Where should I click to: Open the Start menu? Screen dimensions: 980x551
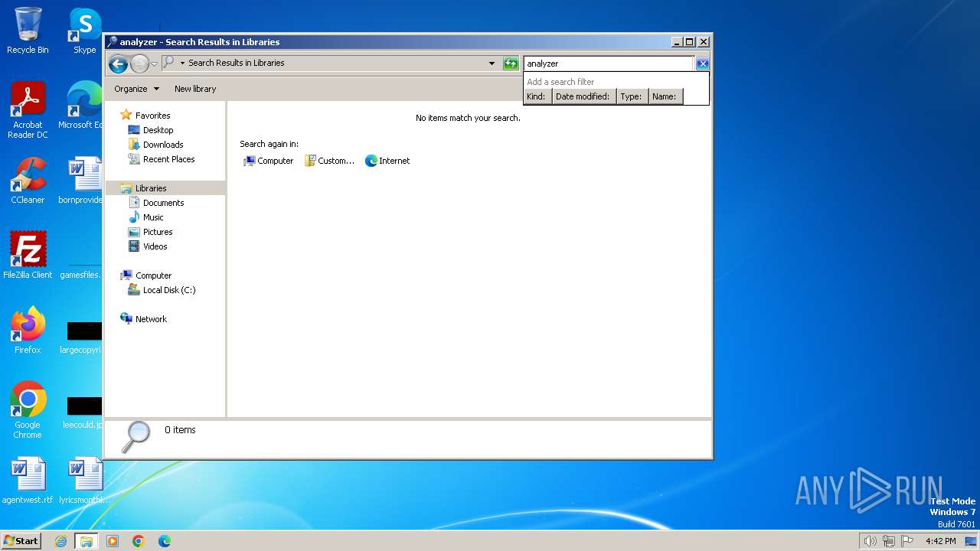[21, 540]
